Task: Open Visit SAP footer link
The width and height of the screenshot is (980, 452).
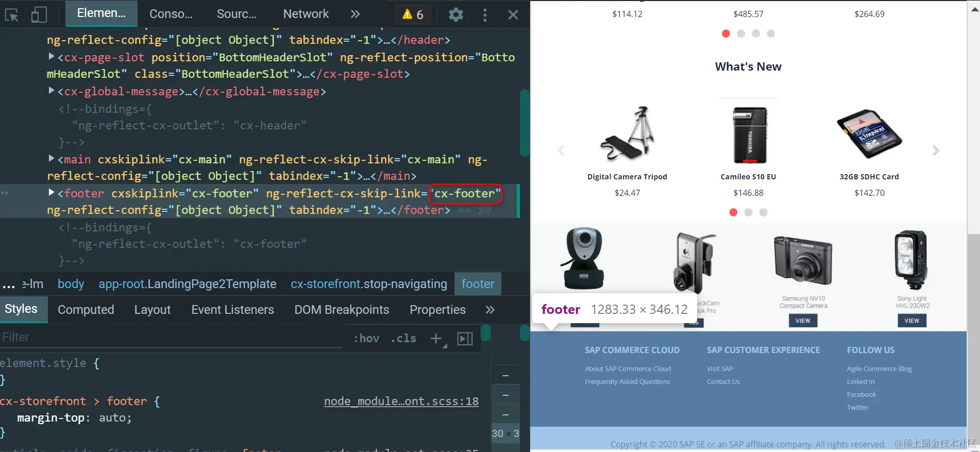Action: point(720,369)
